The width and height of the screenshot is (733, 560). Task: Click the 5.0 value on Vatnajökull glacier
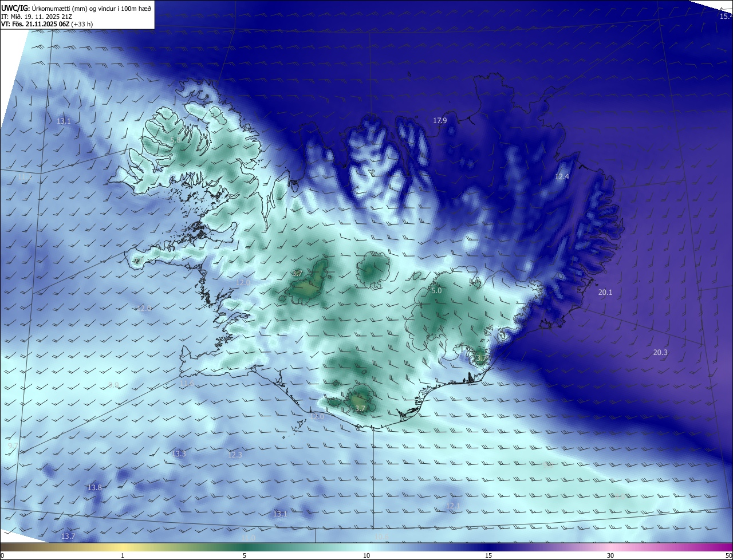pyautogui.click(x=436, y=291)
